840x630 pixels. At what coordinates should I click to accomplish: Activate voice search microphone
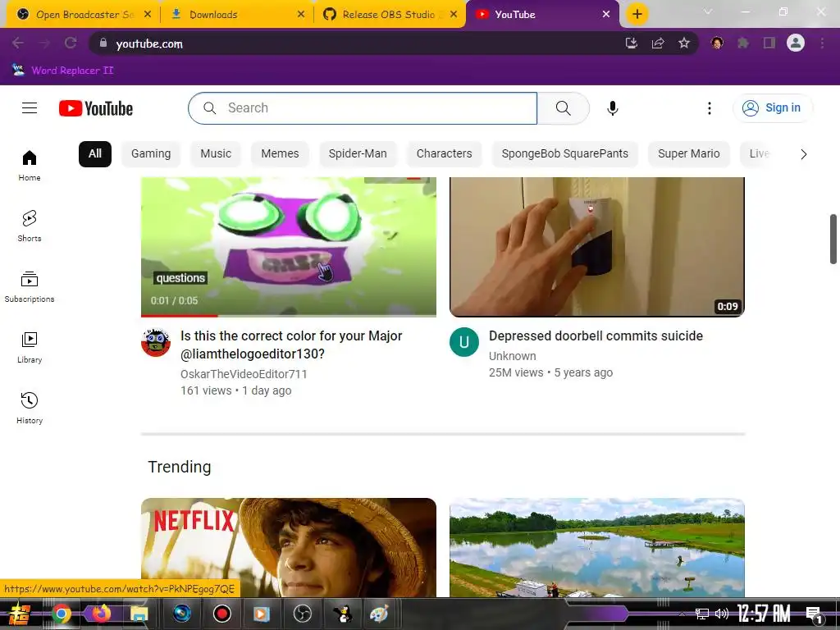coord(612,108)
